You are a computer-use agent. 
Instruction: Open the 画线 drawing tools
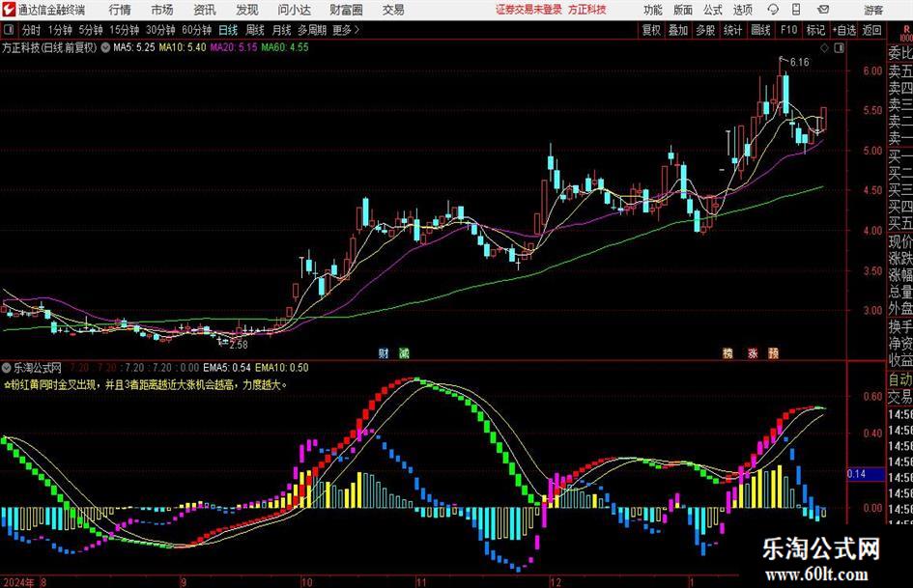click(x=760, y=30)
